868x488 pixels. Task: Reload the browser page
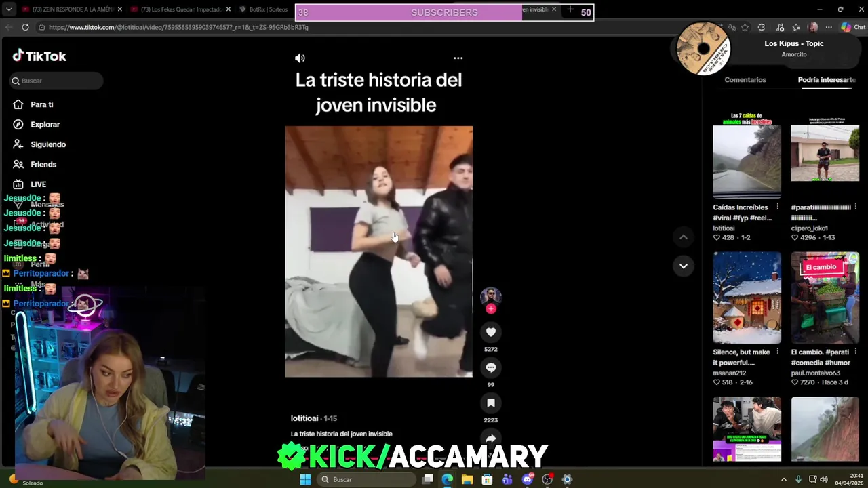[25, 27]
